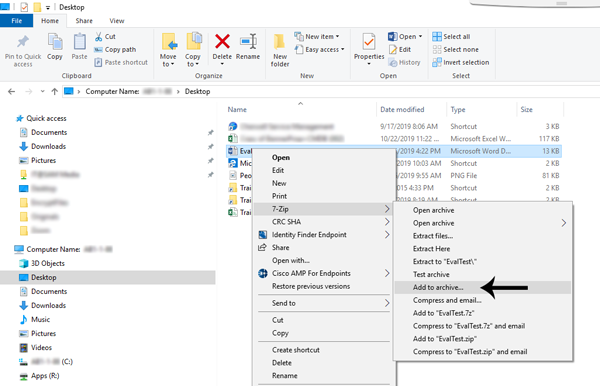Click the Pin to Quick access icon

pyautogui.click(x=23, y=41)
